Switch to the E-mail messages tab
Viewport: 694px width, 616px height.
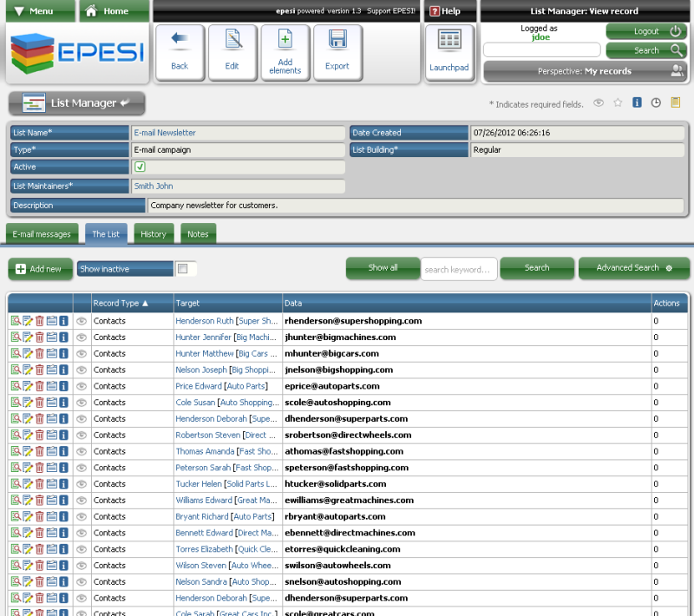point(42,234)
